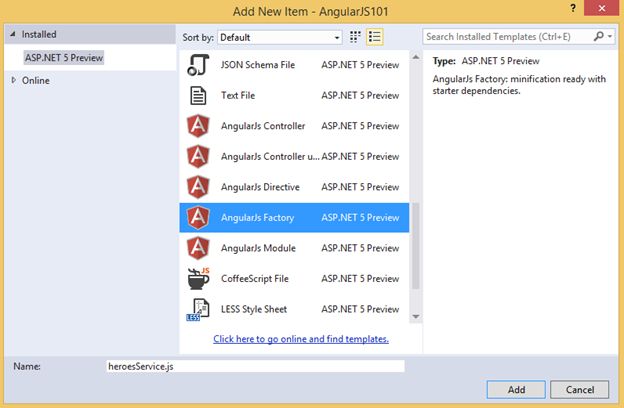Select the 'LESS Style Sheet' template name
624x408 pixels.
[254, 309]
